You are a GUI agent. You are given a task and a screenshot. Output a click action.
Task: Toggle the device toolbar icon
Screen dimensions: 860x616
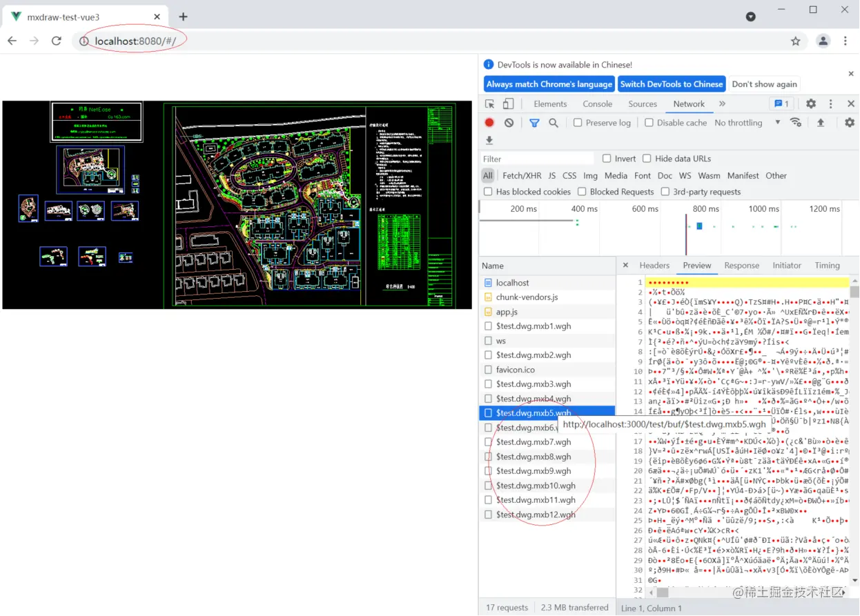pos(508,104)
